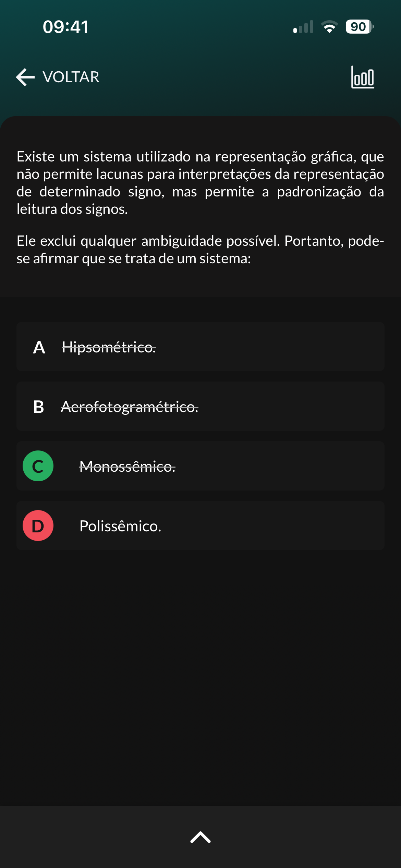Tap the 09:41 clock
The width and height of the screenshot is (401, 868).
[66, 27]
